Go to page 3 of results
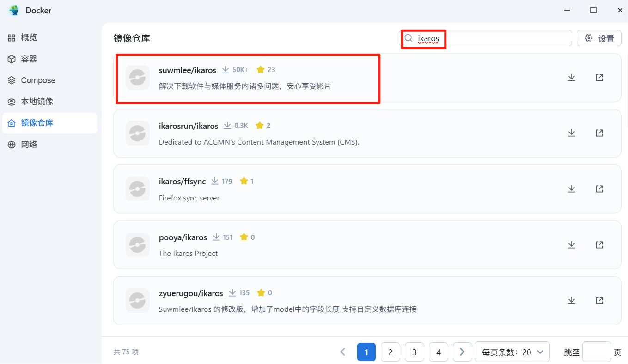This screenshot has height=364, width=628. coord(415,352)
